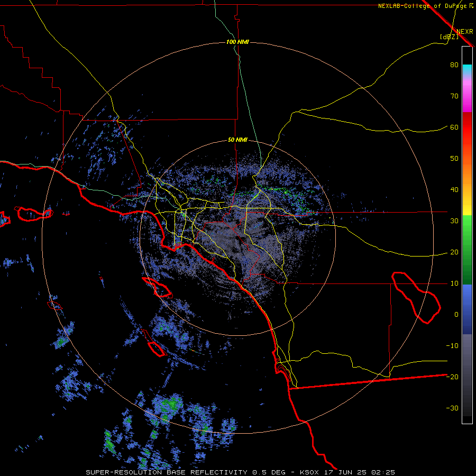Click the NEXLAB-College of DuPage watermark text
Viewport: 476px width, 476px height.
pos(425,6)
